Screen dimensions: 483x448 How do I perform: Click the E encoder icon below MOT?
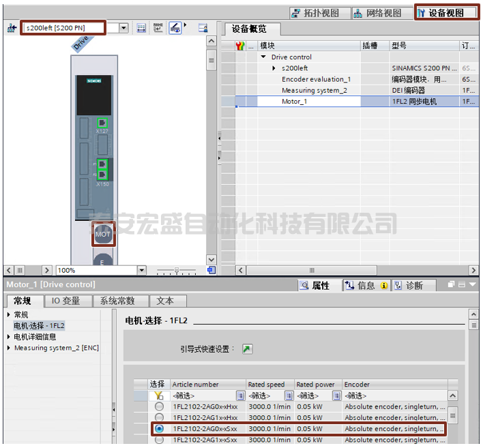point(102,260)
